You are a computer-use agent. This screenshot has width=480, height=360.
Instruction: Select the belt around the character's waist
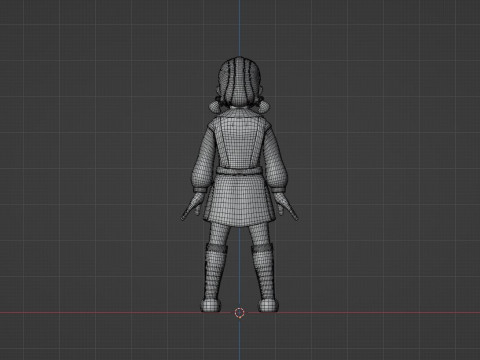point(239,171)
